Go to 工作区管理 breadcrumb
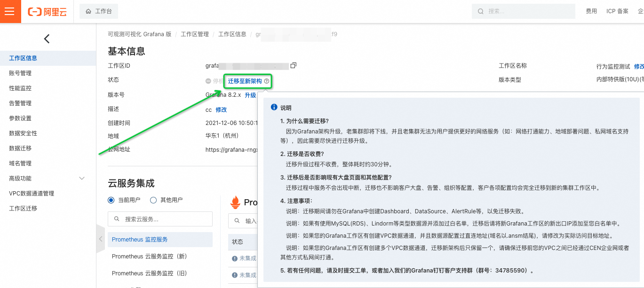Screen dimensions: 644x288 [195, 34]
